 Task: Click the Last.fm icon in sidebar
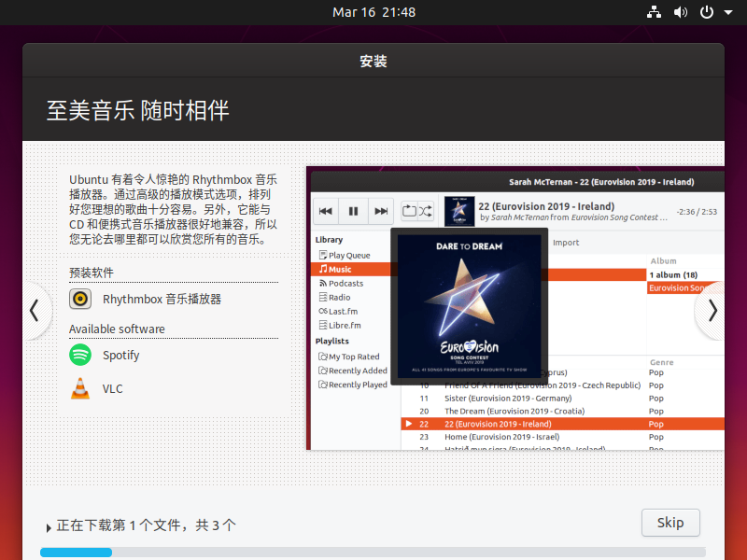[x=323, y=311]
